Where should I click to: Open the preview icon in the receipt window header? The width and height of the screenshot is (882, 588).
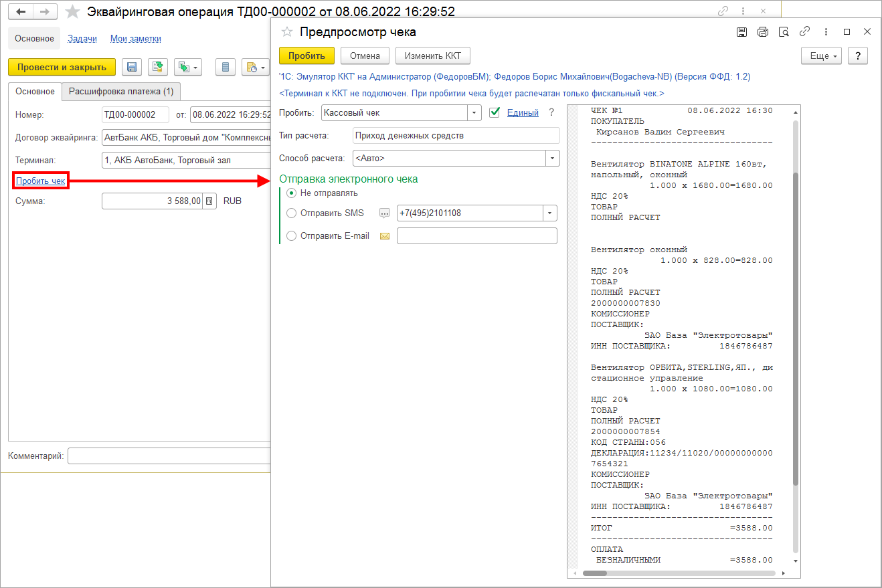pyautogui.click(x=784, y=31)
